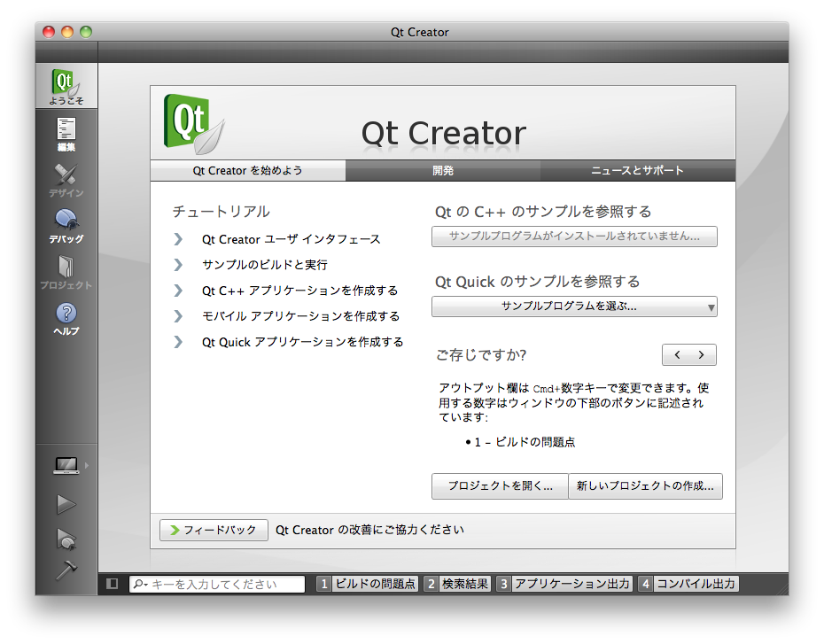The width and height of the screenshot is (824, 644).
Task: Switch to 編集 (Edit) mode icon
Action: 66,134
